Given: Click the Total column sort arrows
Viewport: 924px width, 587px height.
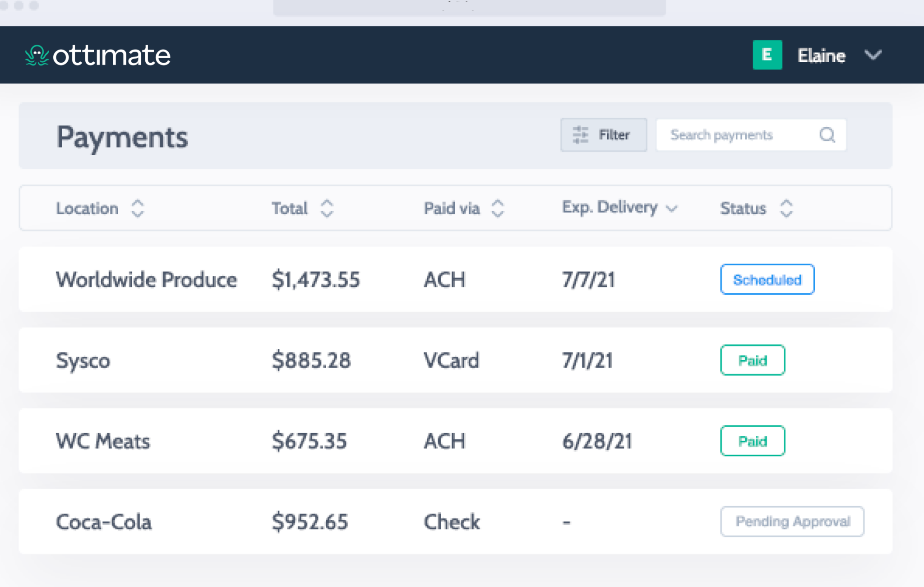Looking at the screenshot, I should pyautogui.click(x=327, y=208).
